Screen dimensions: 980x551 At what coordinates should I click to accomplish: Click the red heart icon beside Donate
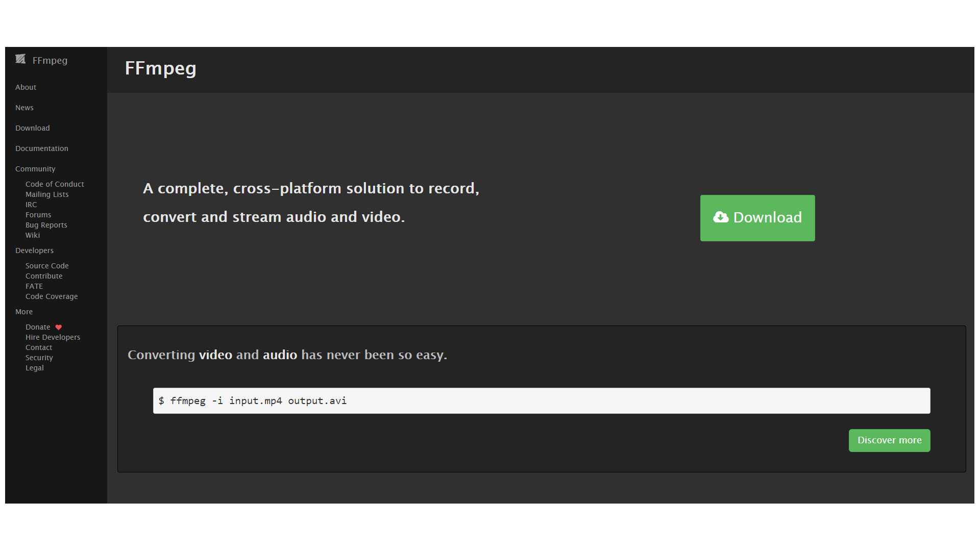(58, 328)
